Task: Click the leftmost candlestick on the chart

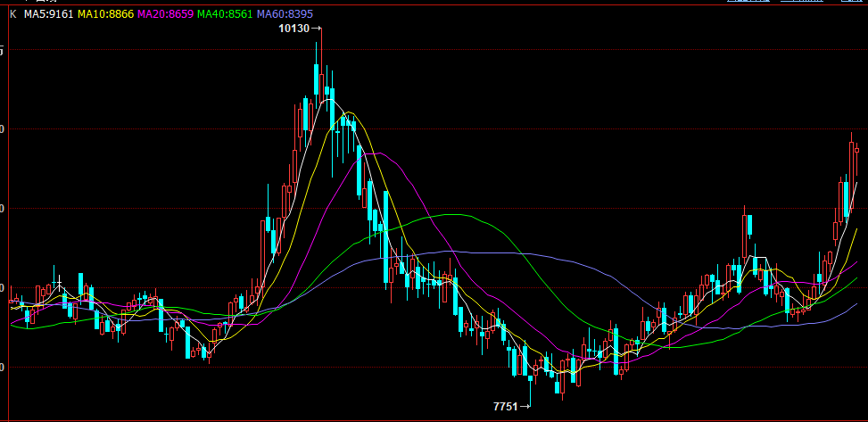Action: tap(12, 302)
